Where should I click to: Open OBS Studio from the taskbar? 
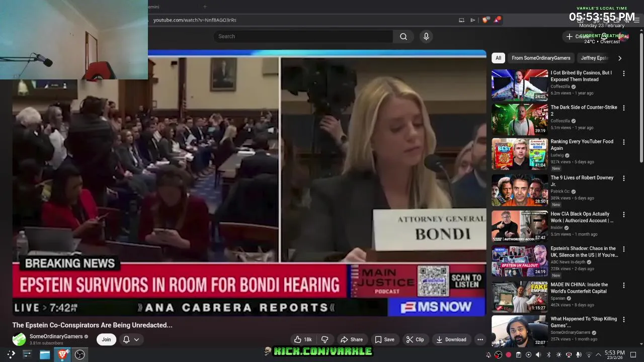pyautogui.click(x=79, y=354)
